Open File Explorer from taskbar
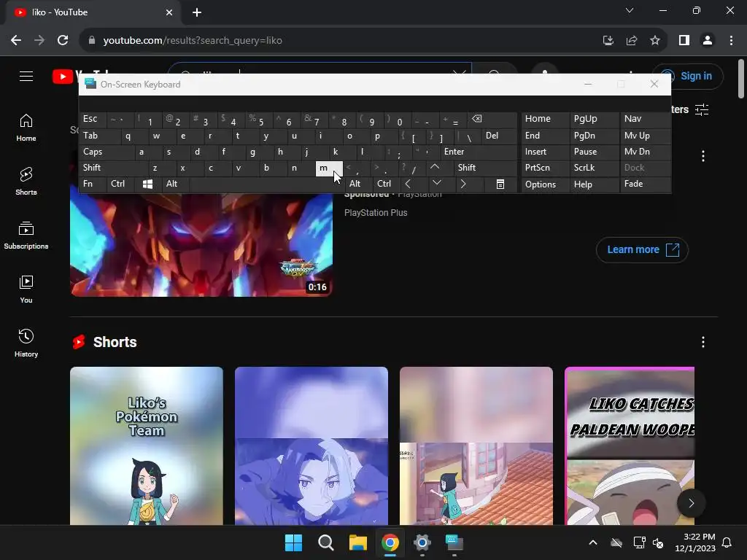The image size is (747, 560). (x=357, y=542)
